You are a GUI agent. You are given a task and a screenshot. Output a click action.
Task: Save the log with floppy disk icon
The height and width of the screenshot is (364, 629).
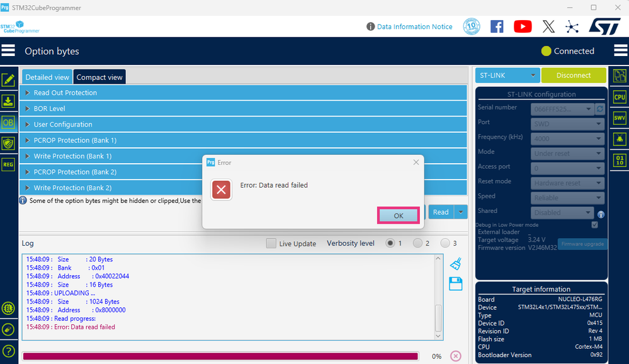click(x=456, y=284)
